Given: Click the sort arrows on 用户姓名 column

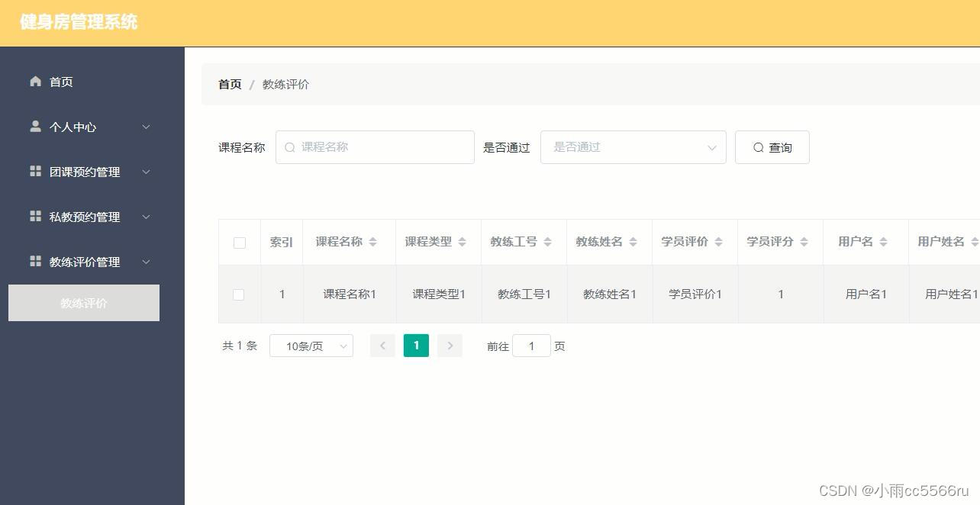Looking at the screenshot, I should [x=975, y=242].
